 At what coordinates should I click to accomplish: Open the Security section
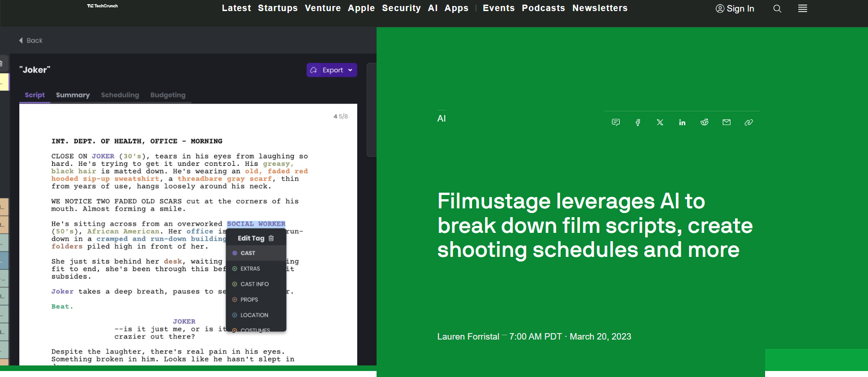coord(401,8)
